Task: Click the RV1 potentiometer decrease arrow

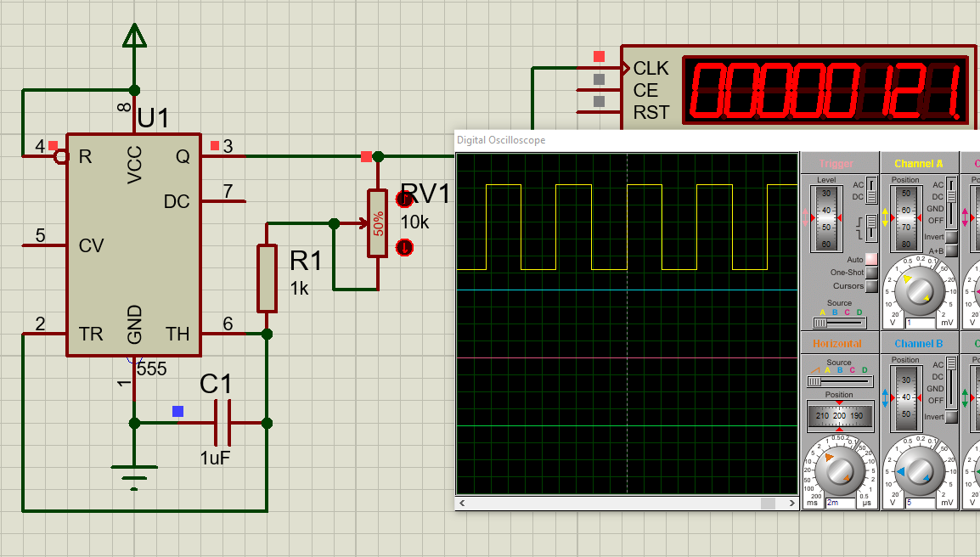Action: pyautogui.click(x=405, y=247)
